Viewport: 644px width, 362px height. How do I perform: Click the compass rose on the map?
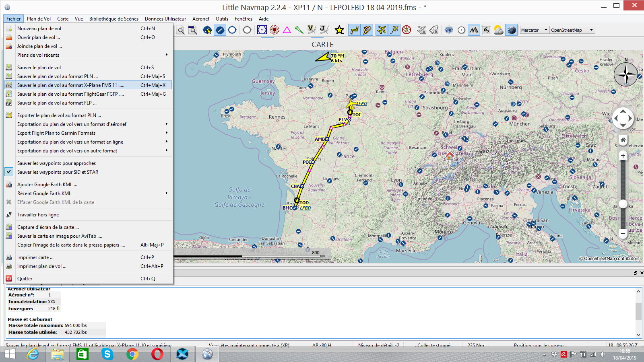(x=625, y=74)
